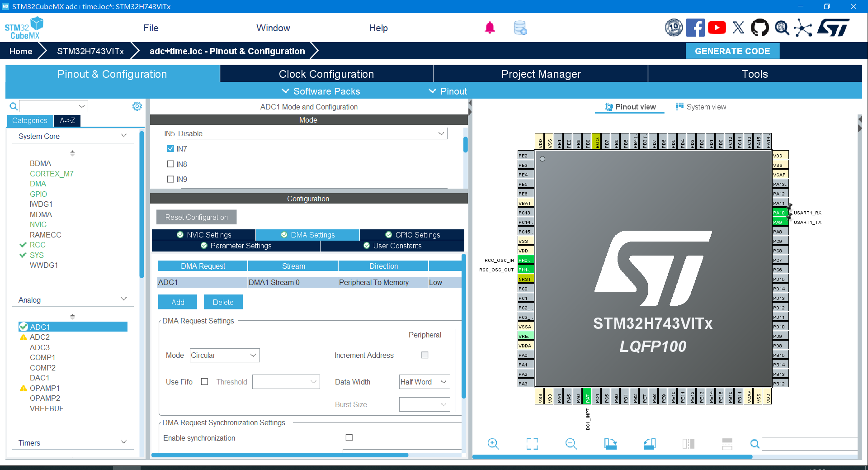Select ADC2 in the Analog list

40,337
